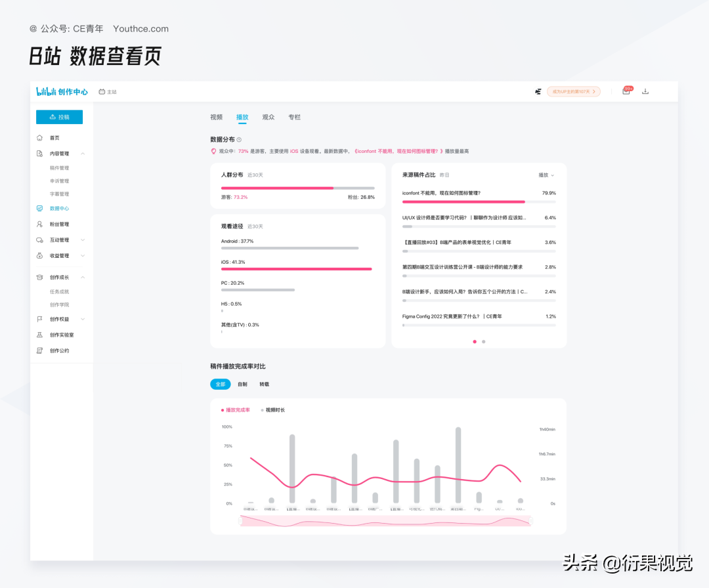Image resolution: width=709 pixels, height=588 pixels.
Task: Select the 自制 filter pill
Action: coord(242,384)
